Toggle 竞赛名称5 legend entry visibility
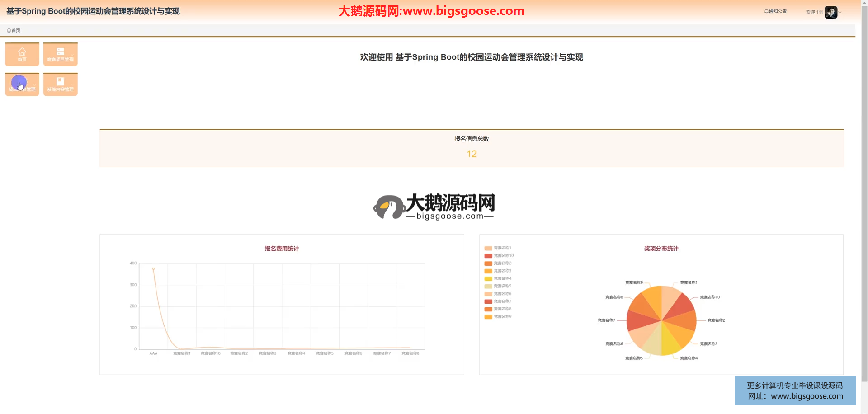This screenshot has height=414, width=868. click(498, 286)
